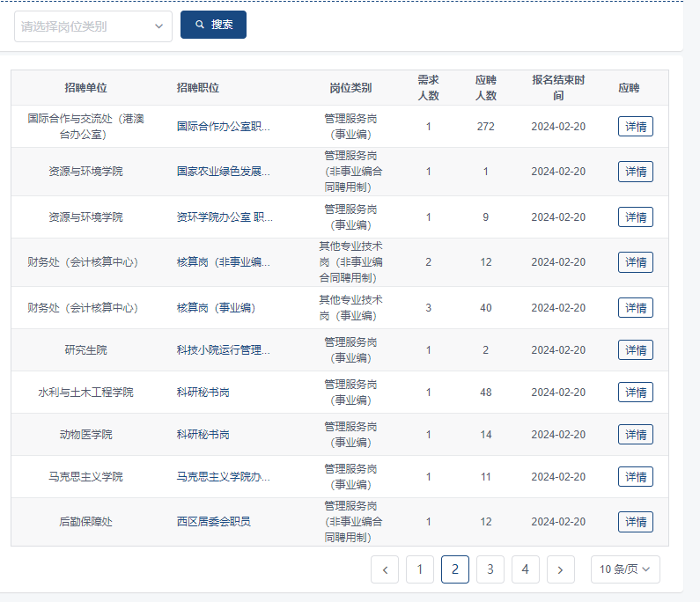Open 详情 for 研究生院 row

pos(635,350)
